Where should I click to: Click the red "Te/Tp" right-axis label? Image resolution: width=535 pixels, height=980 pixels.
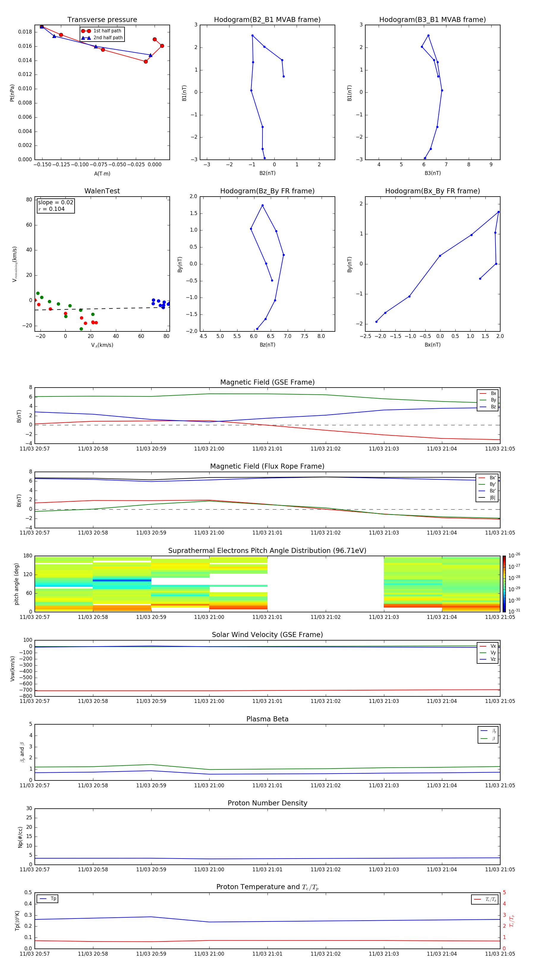click(512, 921)
